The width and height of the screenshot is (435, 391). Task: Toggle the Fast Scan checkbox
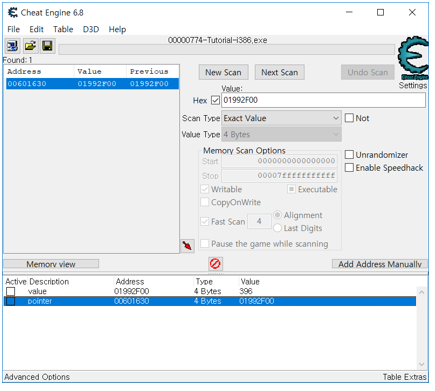pos(205,222)
